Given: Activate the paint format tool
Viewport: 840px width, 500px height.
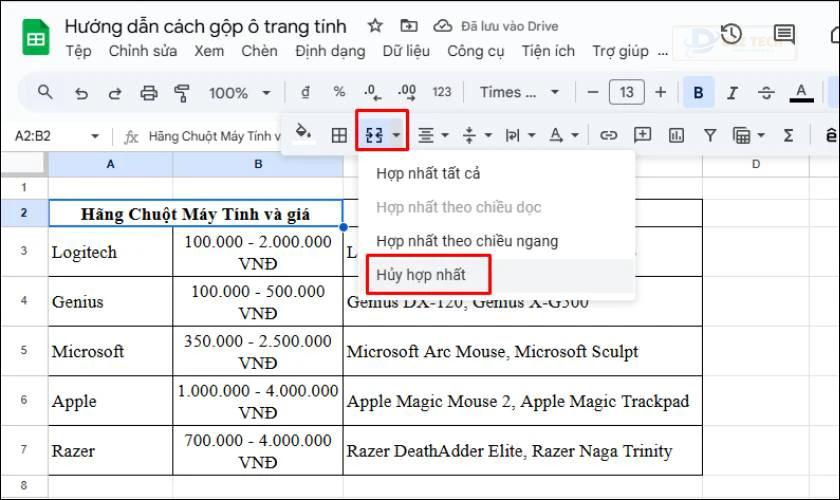Looking at the screenshot, I should (182, 93).
